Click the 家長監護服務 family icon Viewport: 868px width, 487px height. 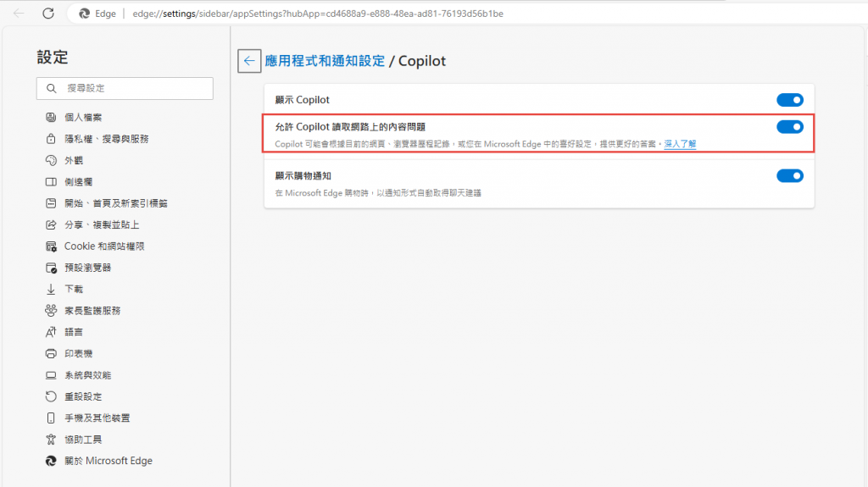point(51,311)
